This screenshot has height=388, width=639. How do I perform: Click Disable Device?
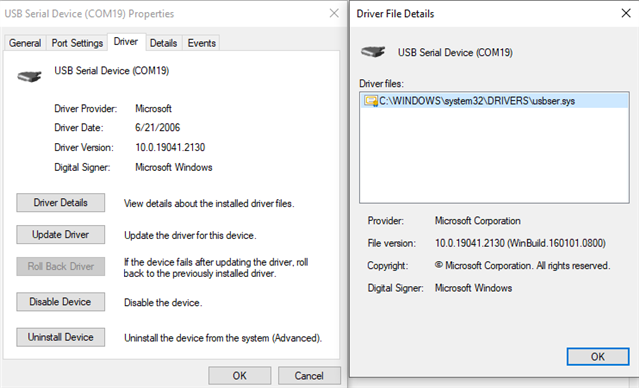coord(61,302)
